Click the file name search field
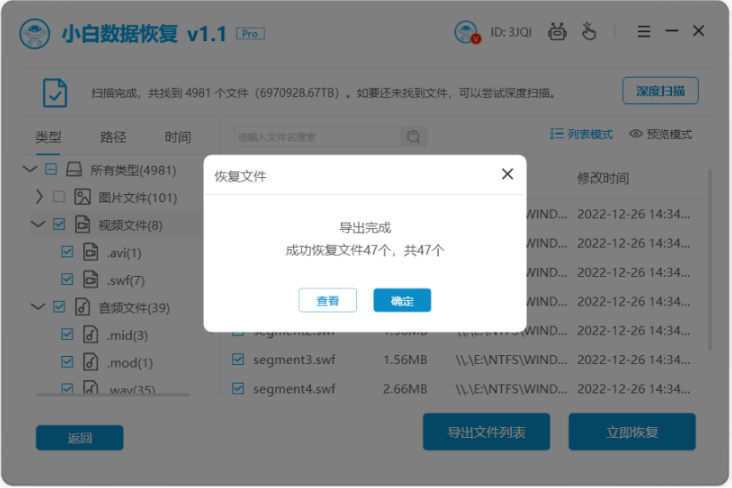Image resolution: width=732 pixels, height=488 pixels. pyautogui.click(x=317, y=137)
